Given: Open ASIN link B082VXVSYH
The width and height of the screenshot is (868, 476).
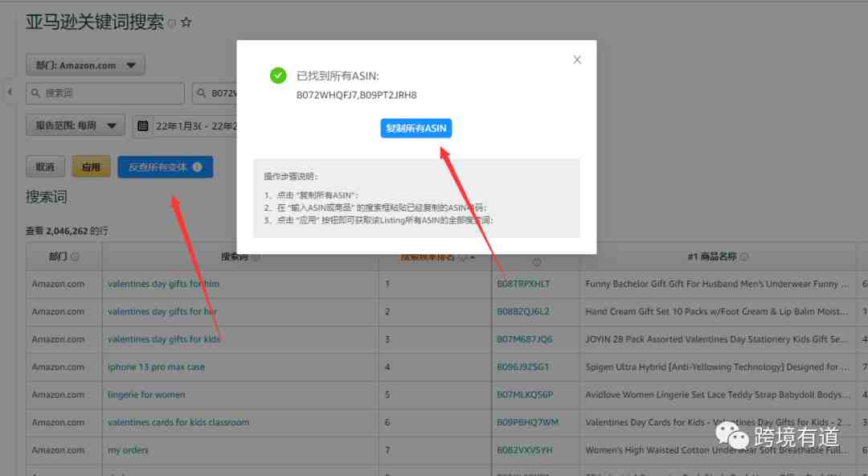Looking at the screenshot, I should pyautogui.click(x=524, y=450).
